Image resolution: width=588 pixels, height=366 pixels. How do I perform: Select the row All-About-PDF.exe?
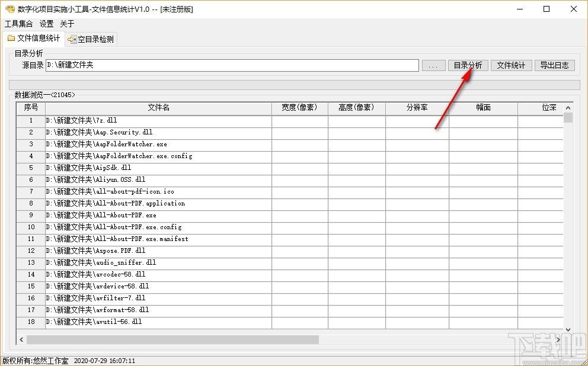pos(290,216)
